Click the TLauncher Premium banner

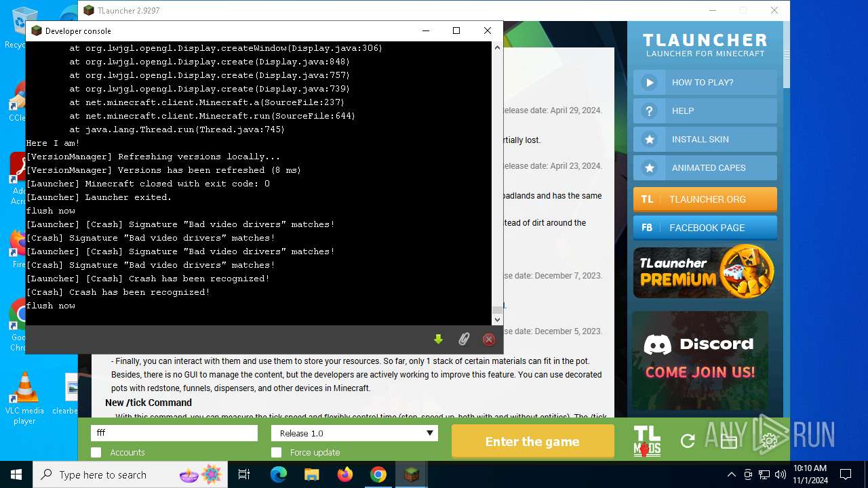click(x=705, y=272)
